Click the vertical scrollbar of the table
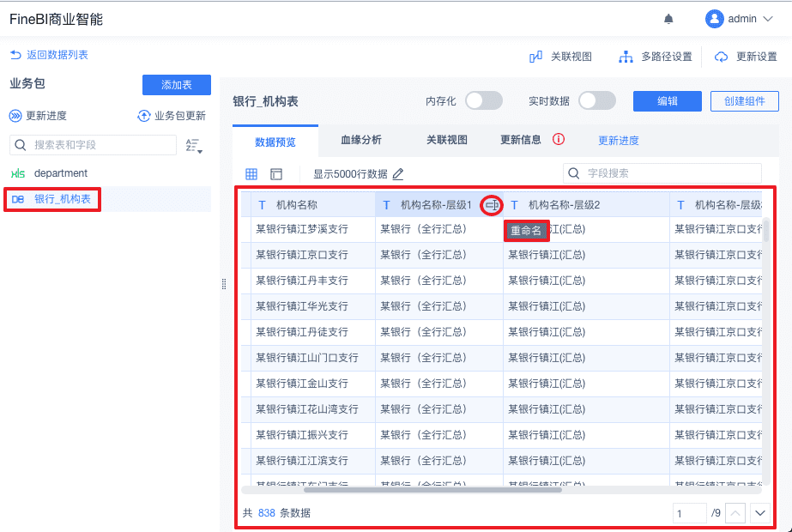The width and height of the screenshot is (792, 532). [x=766, y=230]
